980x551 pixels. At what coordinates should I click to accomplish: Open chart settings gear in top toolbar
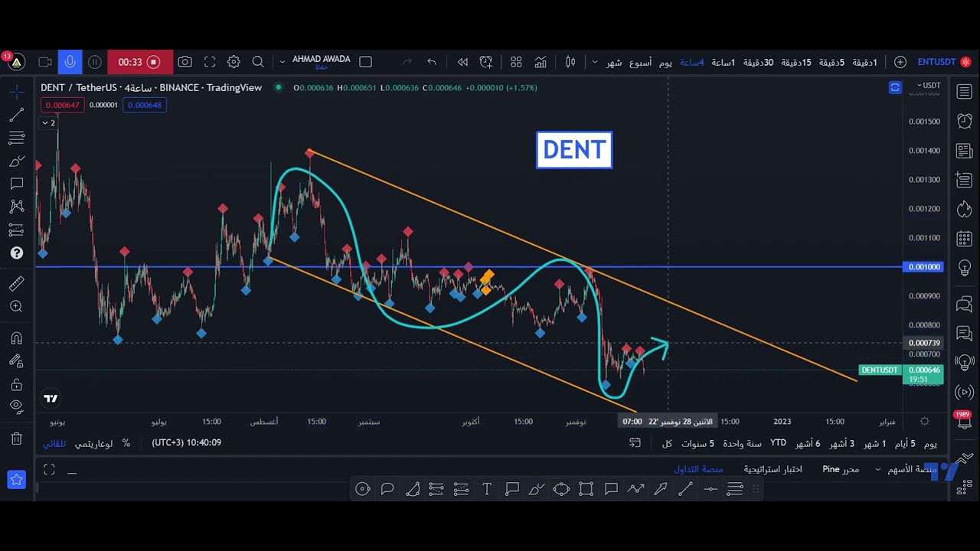tap(234, 62)
